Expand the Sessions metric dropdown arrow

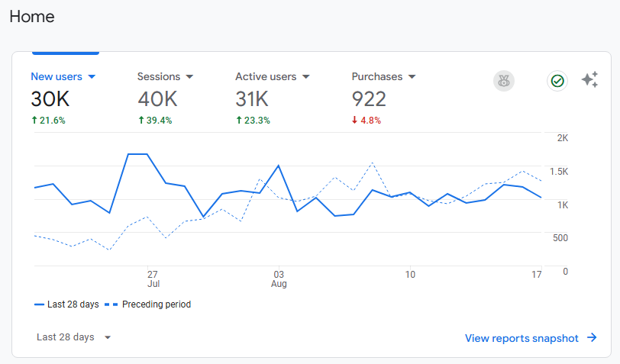coord(189,77)
